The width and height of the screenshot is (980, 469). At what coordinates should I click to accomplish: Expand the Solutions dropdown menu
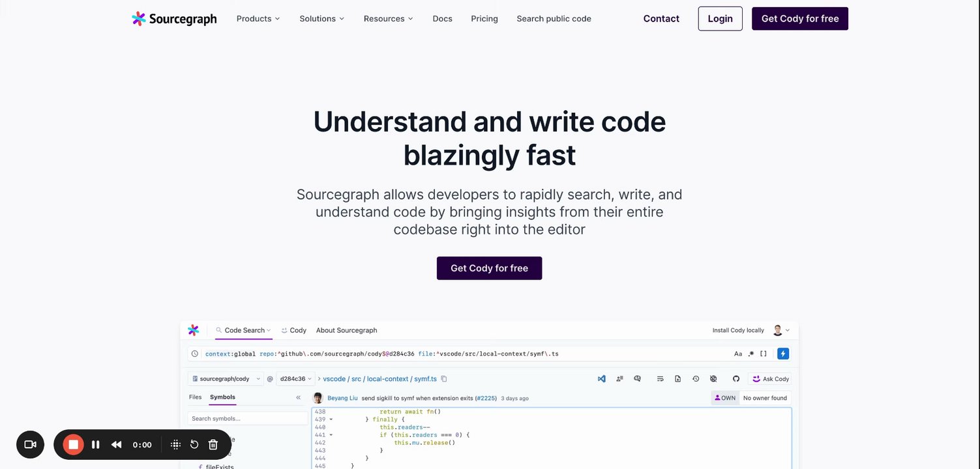322,19
